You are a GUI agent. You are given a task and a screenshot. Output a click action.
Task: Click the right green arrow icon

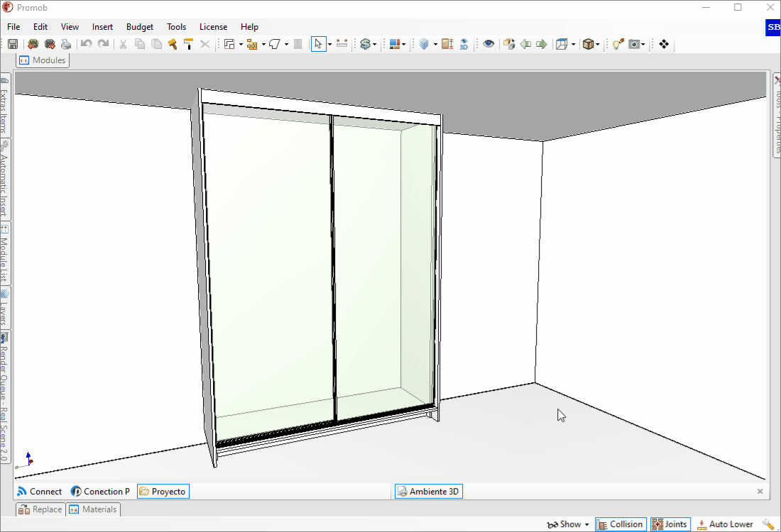pyautogui.click(x=542, y=44)
